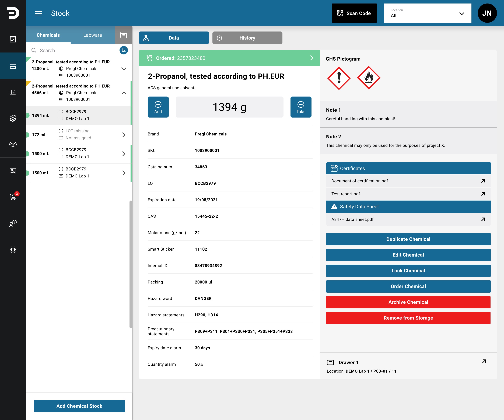Viewport: 504px width, 420px height.
Task: Expand the 1200 mL 2-Propanol entry
Action: [124, 69]
